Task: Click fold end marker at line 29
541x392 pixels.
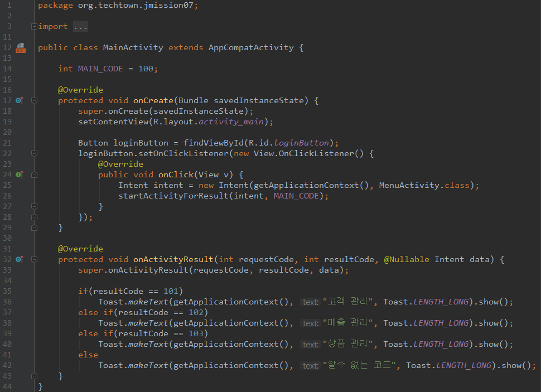Action: tap(34, 228)
